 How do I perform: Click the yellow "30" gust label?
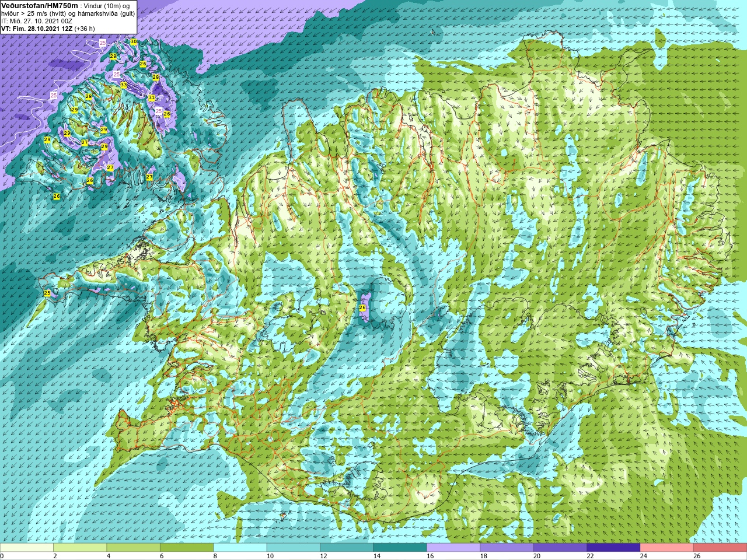point(134,42)
